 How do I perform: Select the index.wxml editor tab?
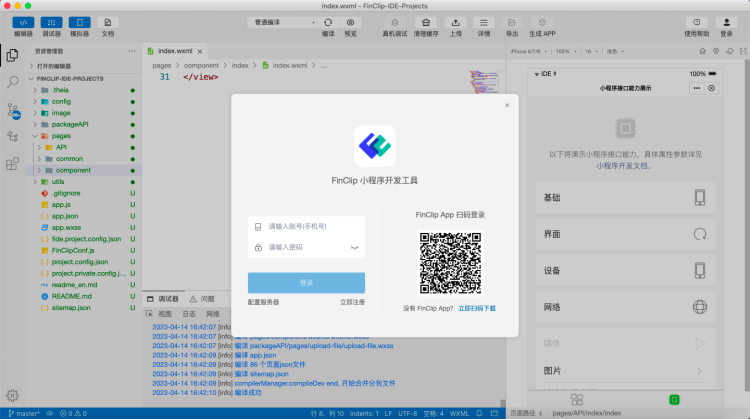175,51
